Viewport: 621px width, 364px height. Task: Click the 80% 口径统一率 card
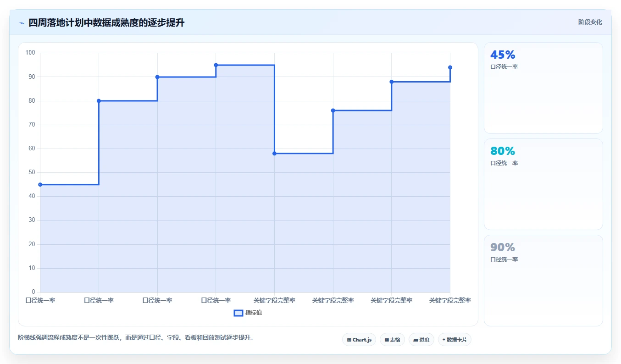click(543, 184)
